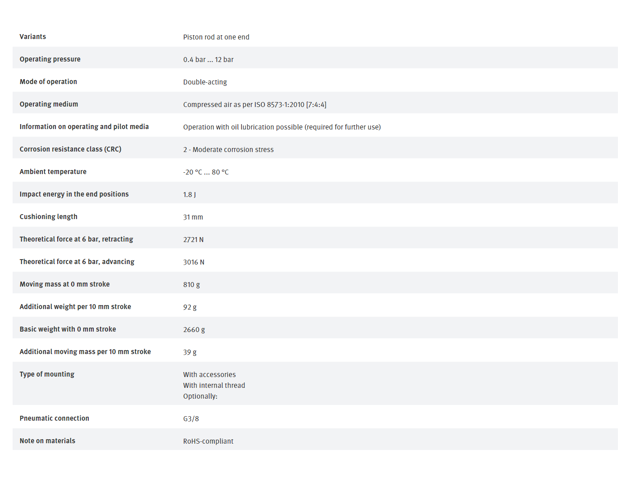Click the Double-acting value text
Viewport: 640px width, 480px height.
205,82
